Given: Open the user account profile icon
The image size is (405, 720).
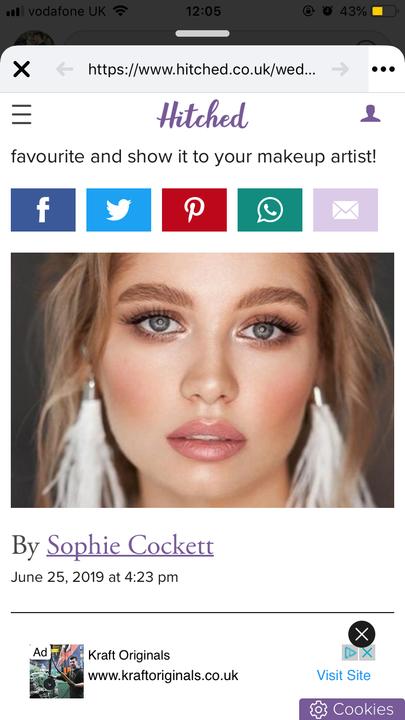Looking at the screenshot, I should pyautogui.click(x=370, y=113).
